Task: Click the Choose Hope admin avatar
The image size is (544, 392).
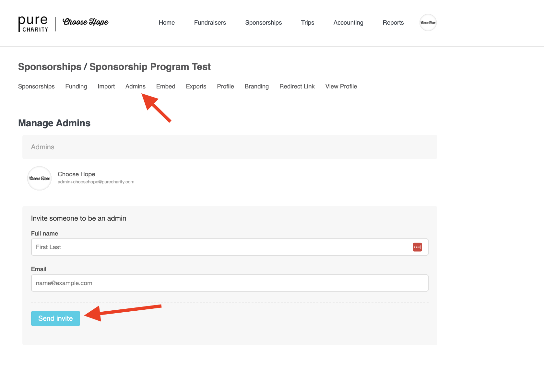Action: click(40, 179)
